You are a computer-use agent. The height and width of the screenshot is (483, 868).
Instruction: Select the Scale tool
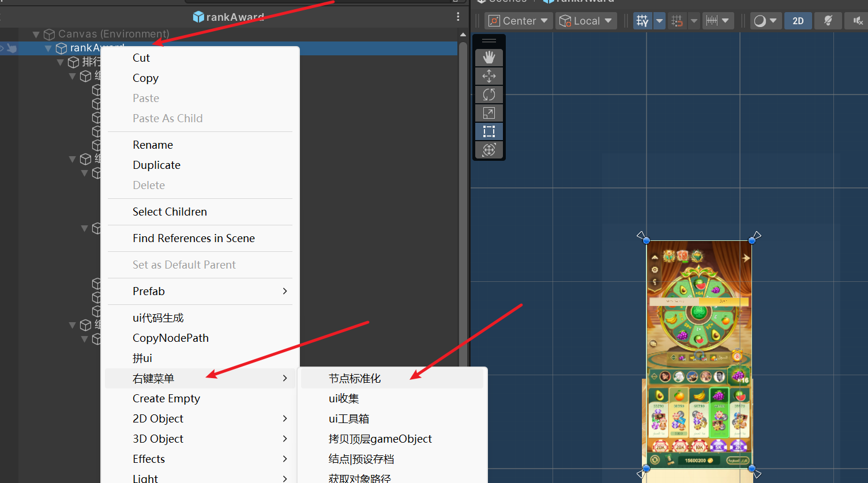click(x=489, y=113)
